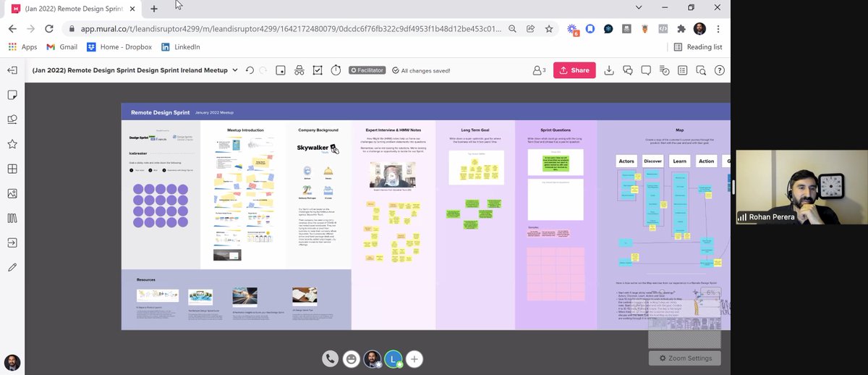The width and height of the screenshot is (868, 375).
Task: Open the timer tool
Action: (336, 70)
